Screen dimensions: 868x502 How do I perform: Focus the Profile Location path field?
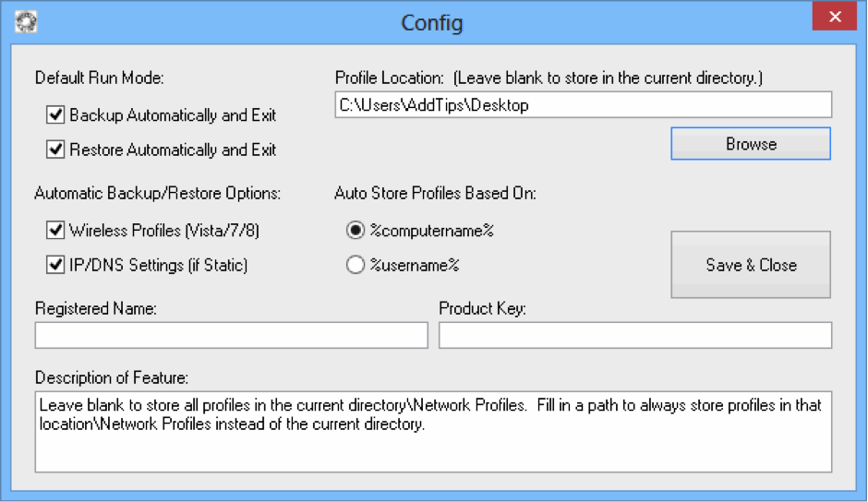tap(583, 104)
